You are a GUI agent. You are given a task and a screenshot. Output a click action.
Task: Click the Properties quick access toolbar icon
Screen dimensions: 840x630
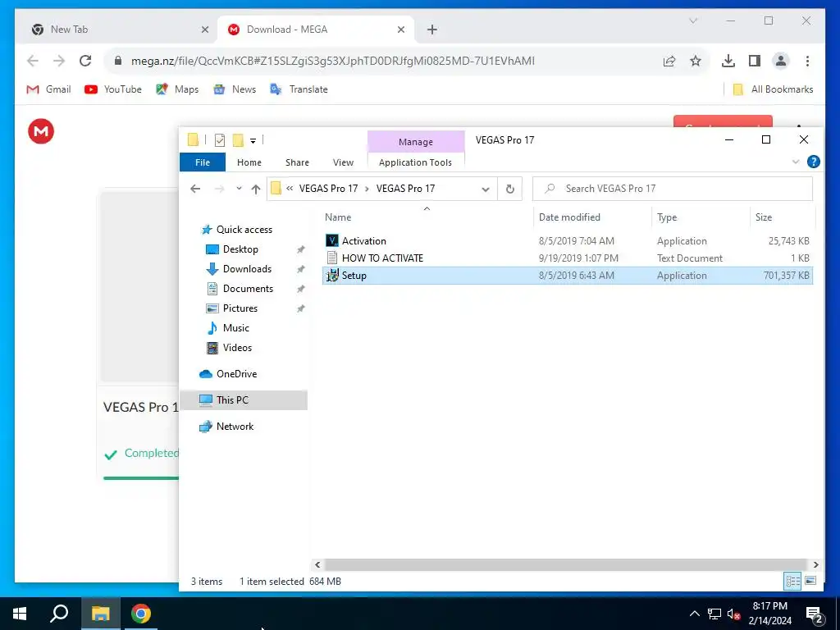pyautogui.click(x=220, y=140)
